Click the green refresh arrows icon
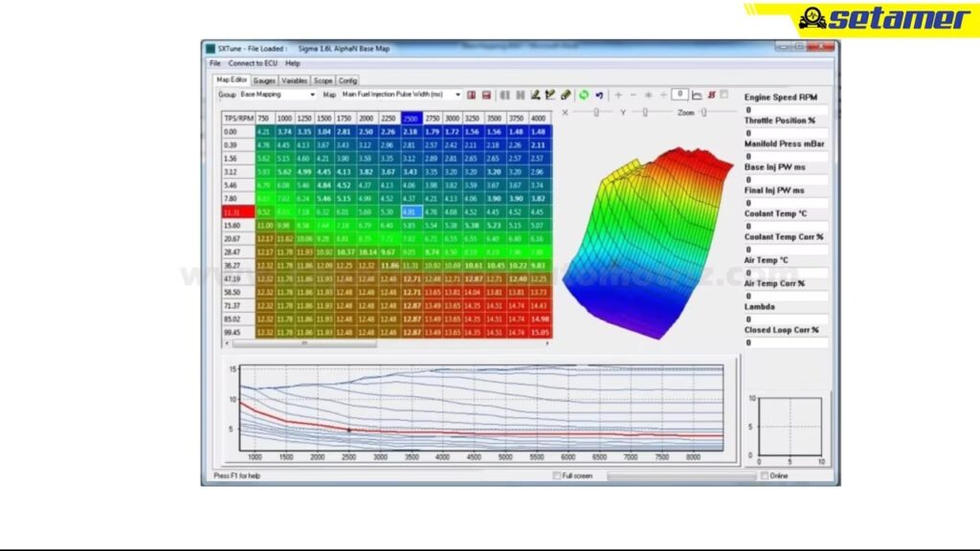This screenshot has width=980, height=551. (583, 95)
